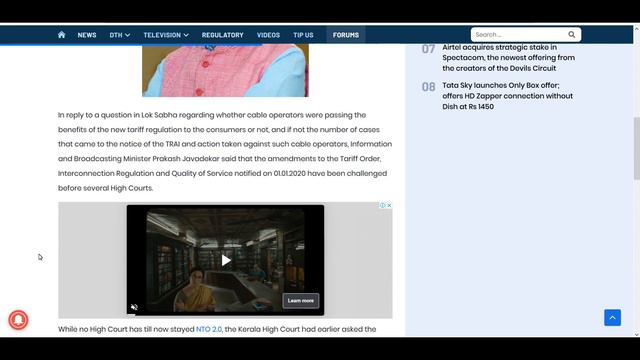Open the Tata Sky Only Box offer article
Screen dimensions: 640x360
508,96
